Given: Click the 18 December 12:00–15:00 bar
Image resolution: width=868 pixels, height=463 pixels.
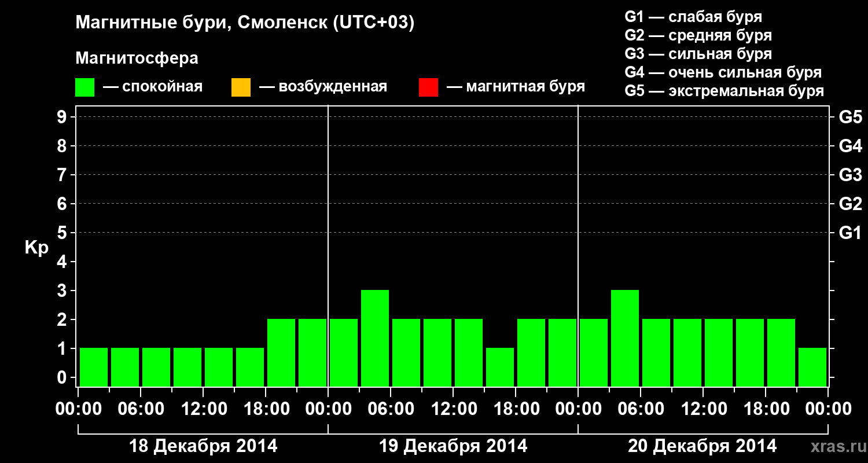Looking at the screenshot, I should click(219, 367).
